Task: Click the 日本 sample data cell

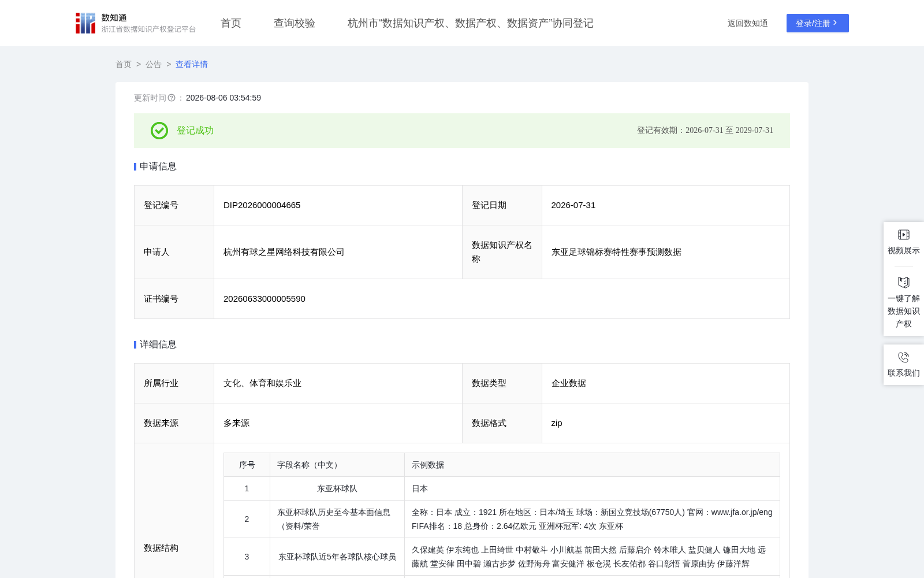Action: click(x=593, y=488)
